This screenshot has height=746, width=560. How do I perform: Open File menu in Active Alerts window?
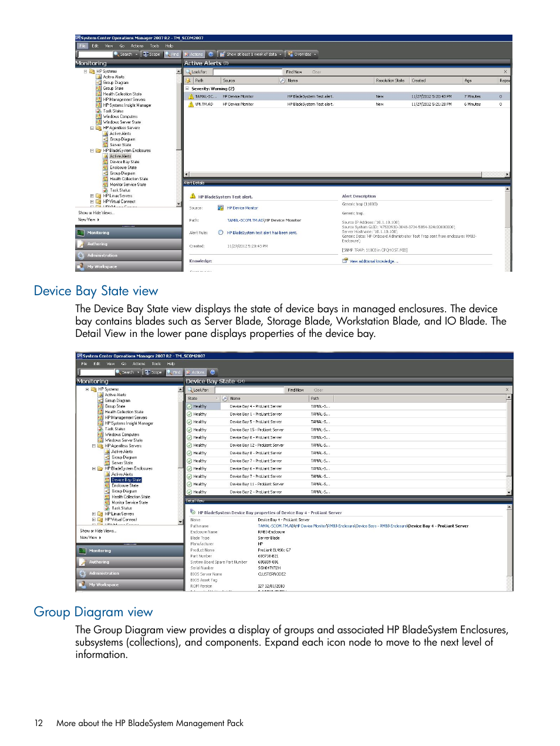[83, 46]
